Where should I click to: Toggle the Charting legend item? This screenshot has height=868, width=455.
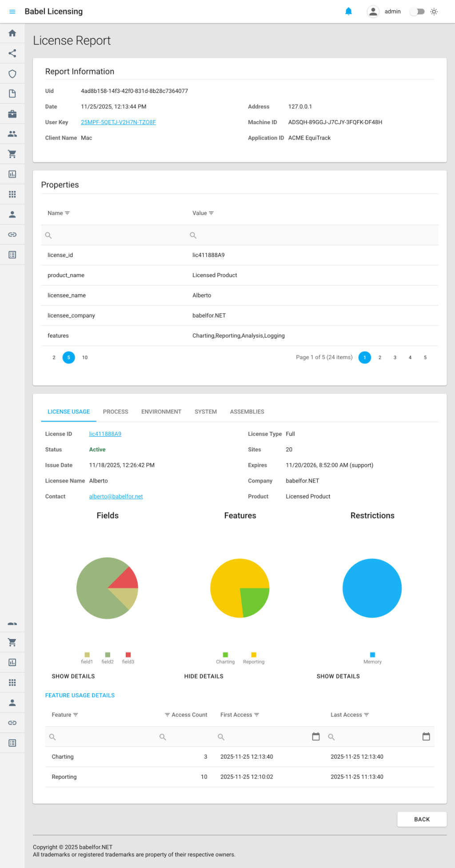[225, 658]
